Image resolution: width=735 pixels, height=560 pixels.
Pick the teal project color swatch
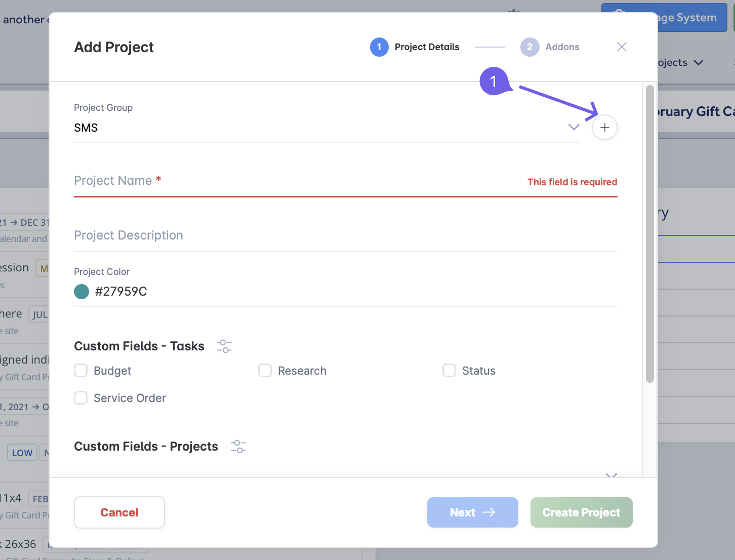click(81, 292)
